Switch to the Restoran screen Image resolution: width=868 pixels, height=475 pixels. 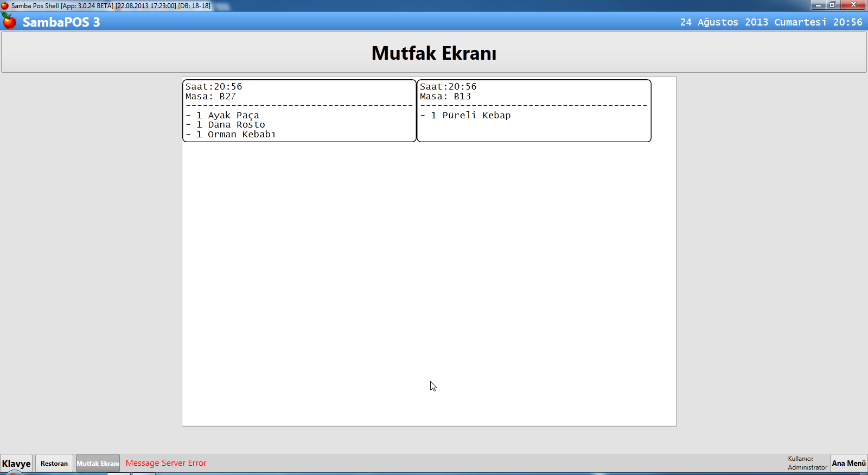[x=54, y=463]
